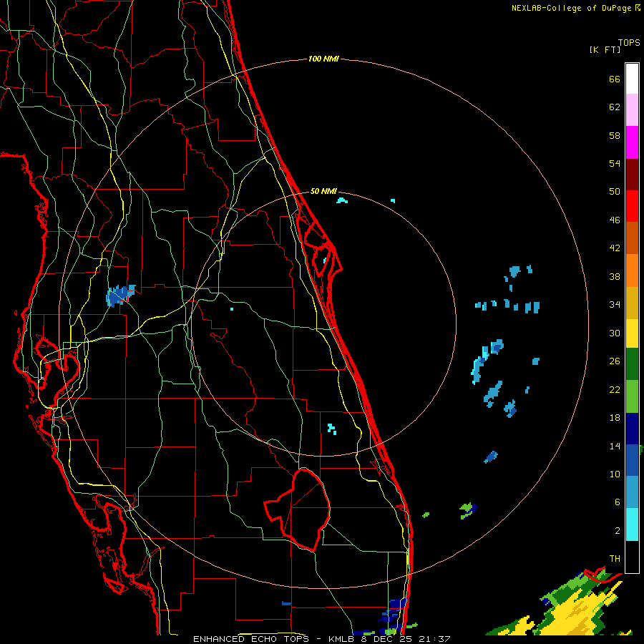Click the white swatch in TOPS legend
Image resolution: width=644 pixels, height=644 pixels.
click(632, 79)
